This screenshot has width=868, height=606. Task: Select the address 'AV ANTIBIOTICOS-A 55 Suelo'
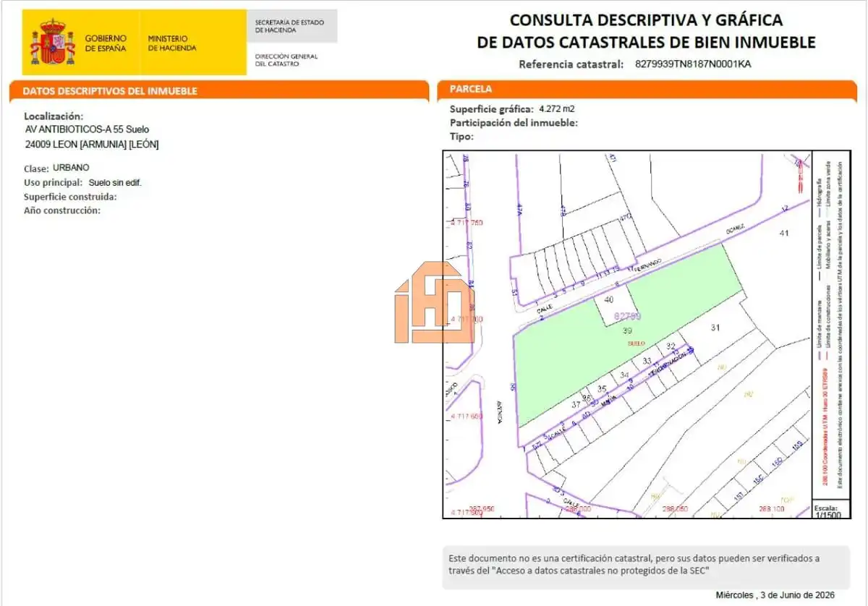click(87, 129)
